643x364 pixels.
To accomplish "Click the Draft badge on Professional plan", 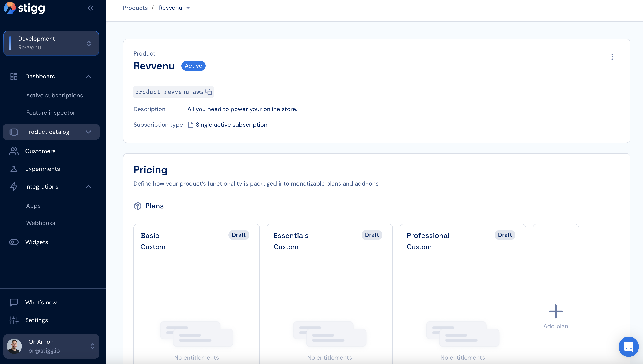I will [505, 235].
